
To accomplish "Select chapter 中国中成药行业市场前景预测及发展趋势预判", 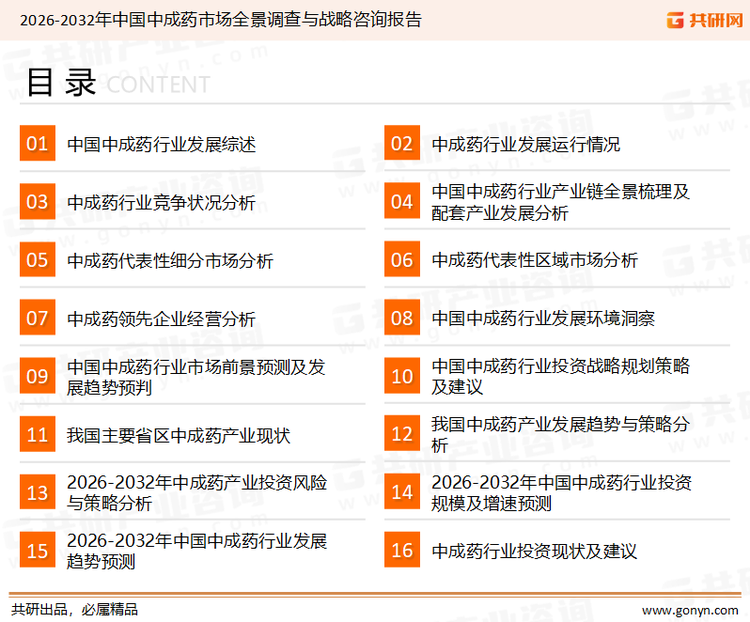I will (196, 377).
